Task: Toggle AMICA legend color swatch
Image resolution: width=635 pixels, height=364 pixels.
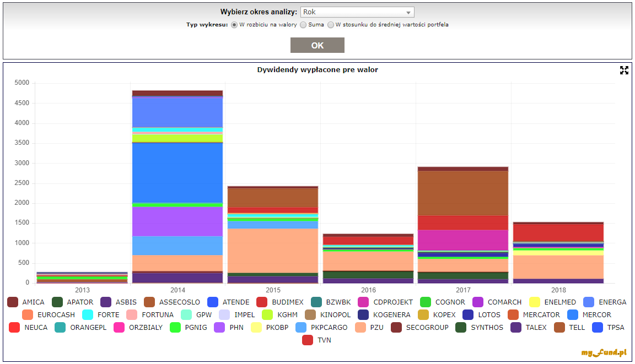Action: (13, 302)
